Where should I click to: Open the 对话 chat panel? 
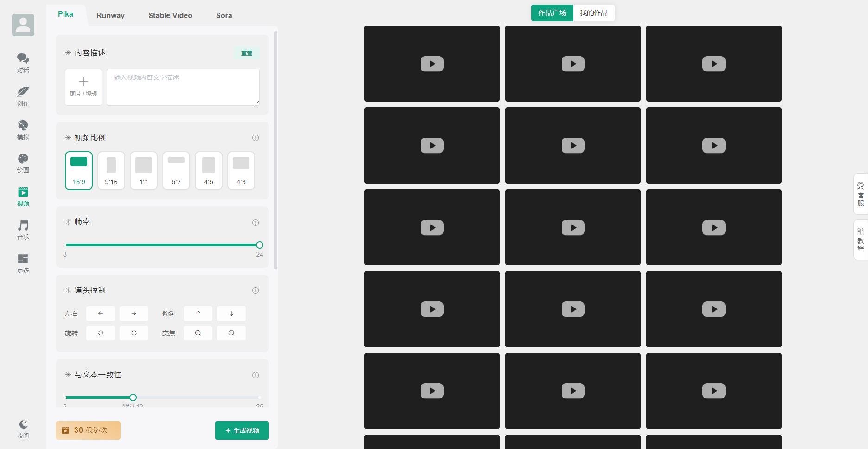coord(23,63)
